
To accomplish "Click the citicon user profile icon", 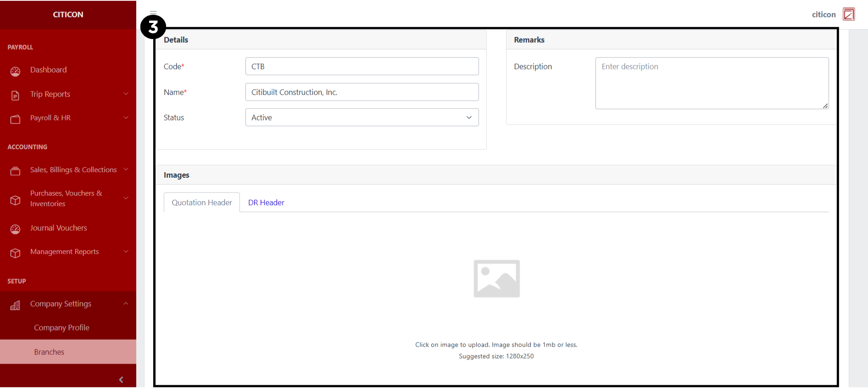I will tap(849, 14).
